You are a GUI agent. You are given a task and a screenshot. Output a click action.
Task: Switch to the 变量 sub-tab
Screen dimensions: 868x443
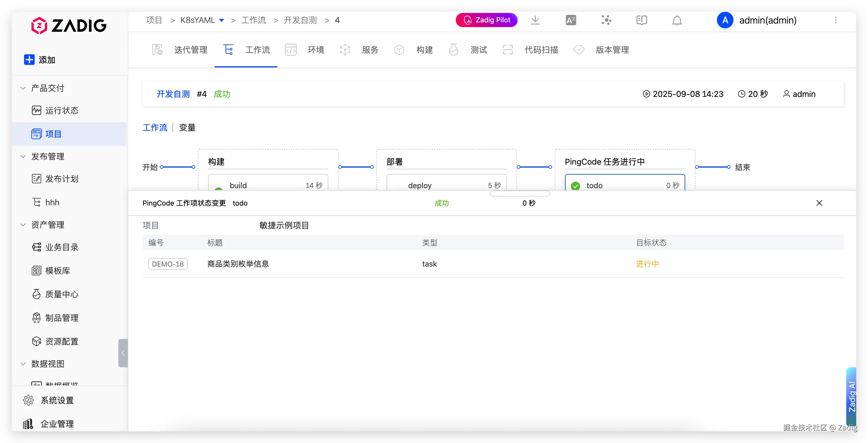coord(187,128)
